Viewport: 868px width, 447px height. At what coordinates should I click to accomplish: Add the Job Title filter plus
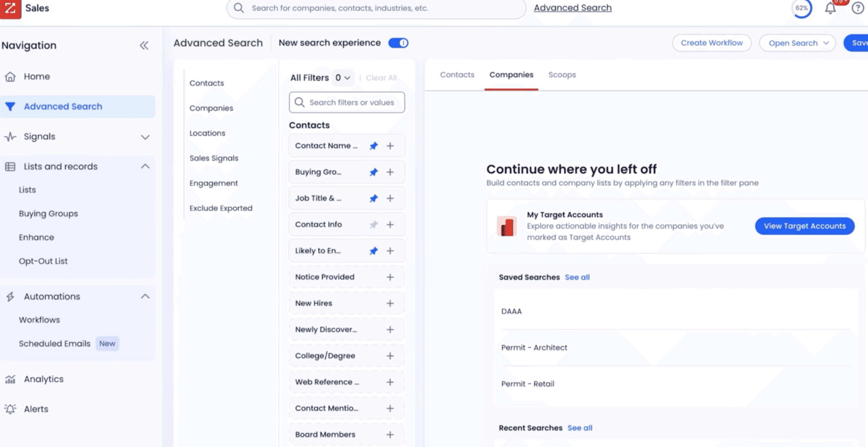coord(390,198)
